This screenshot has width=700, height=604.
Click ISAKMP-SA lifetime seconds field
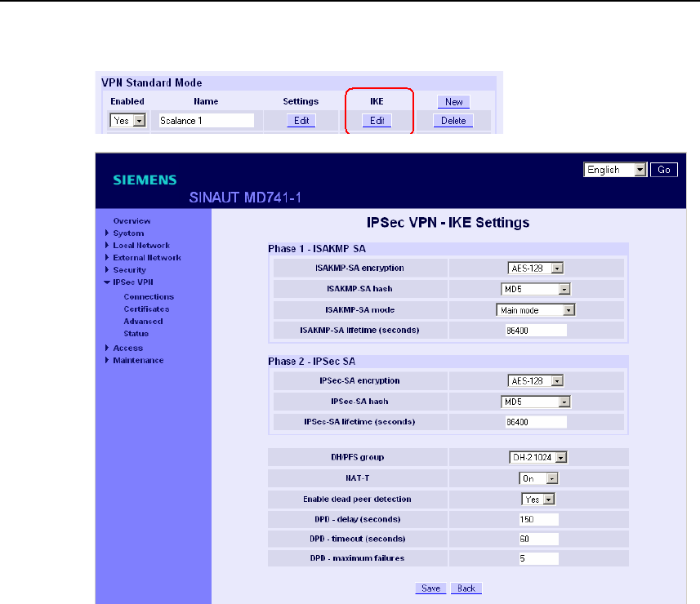coord(536,331)
